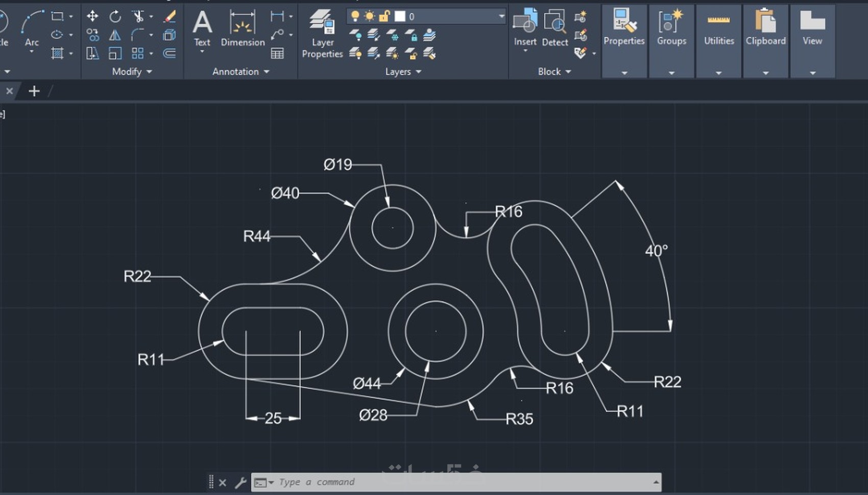Click the Table icon in Annotation

tap(277, 53)
